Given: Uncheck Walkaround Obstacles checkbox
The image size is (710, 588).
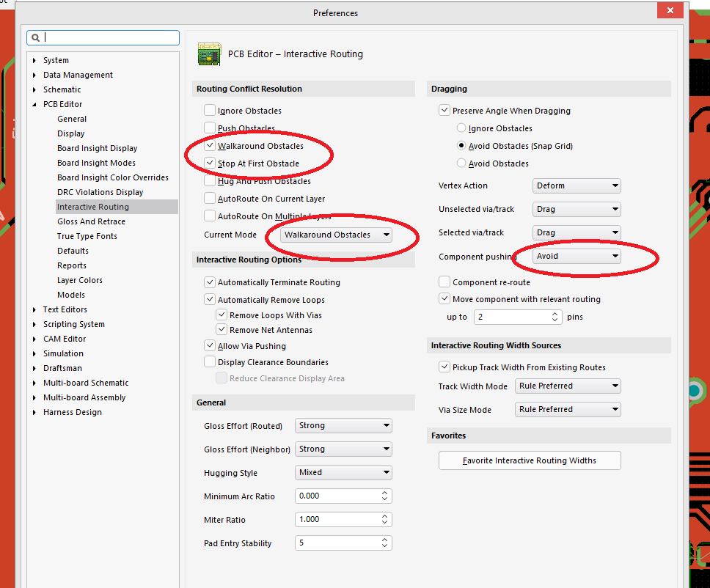Looking at the screenshot, I should click(210, 145).
